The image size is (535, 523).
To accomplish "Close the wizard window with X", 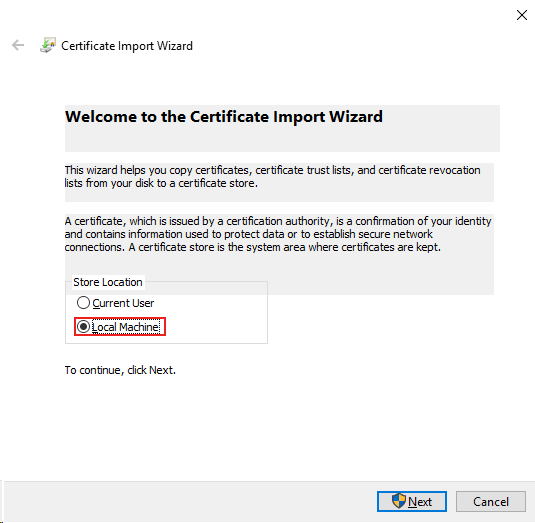I will pos(522,15).
